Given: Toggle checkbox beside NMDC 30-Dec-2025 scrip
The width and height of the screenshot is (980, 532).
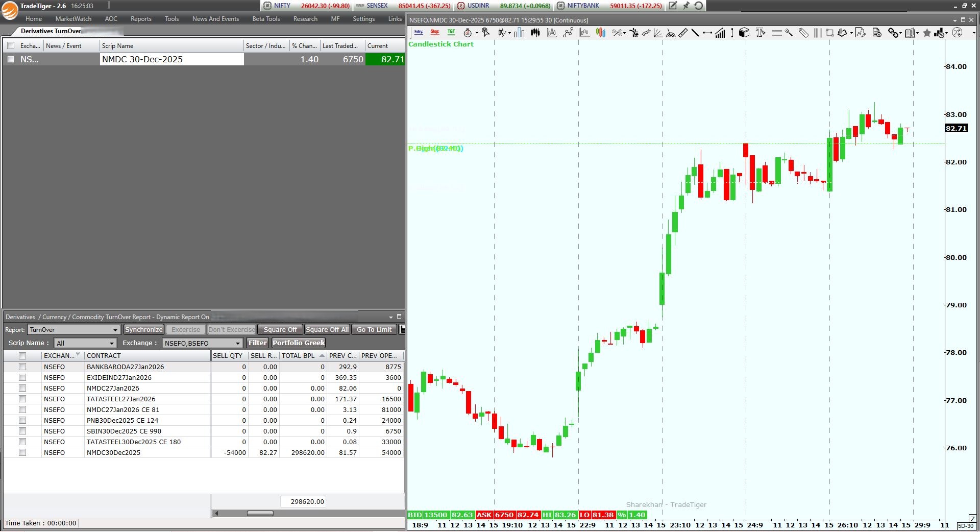Looking at the screenshot, I should 11,59.
